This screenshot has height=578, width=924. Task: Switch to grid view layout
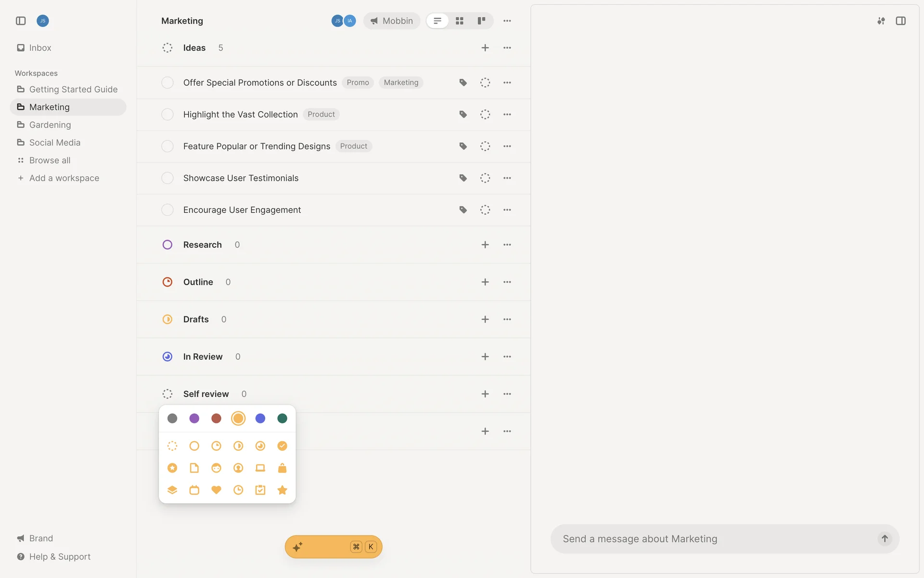coord(460,21)
